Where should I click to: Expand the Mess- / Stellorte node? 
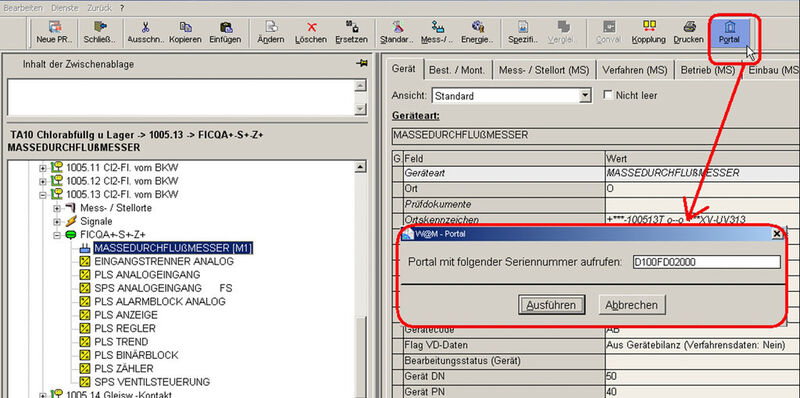(x=57, y=208)
